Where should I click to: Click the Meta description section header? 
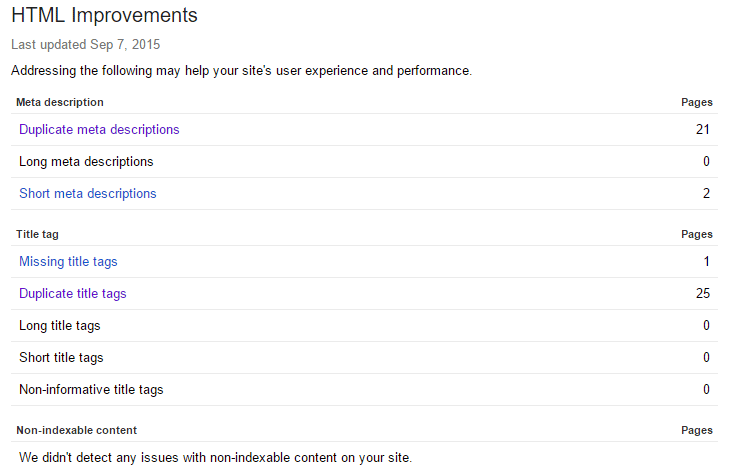pos(60,102)
